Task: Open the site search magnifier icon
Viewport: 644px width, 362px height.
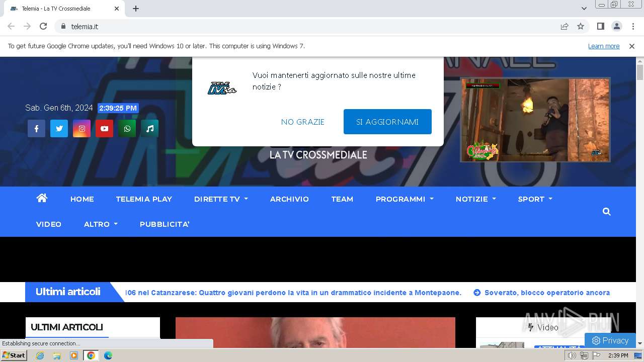Action: [606, 212]
